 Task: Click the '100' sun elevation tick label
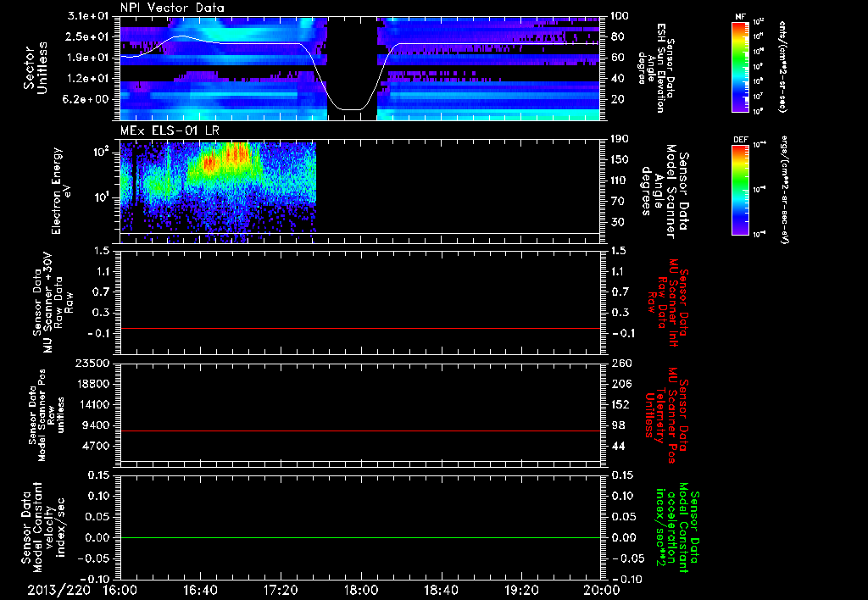pos(620,16)
